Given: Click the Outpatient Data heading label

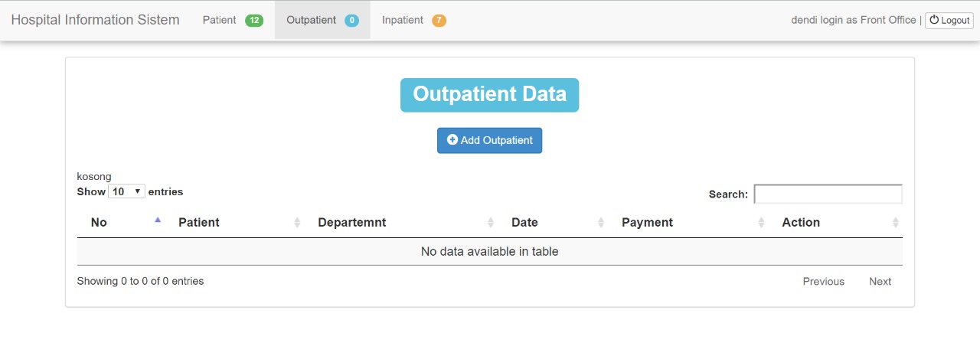Looking at the screenshot, I should pos(489,95).
